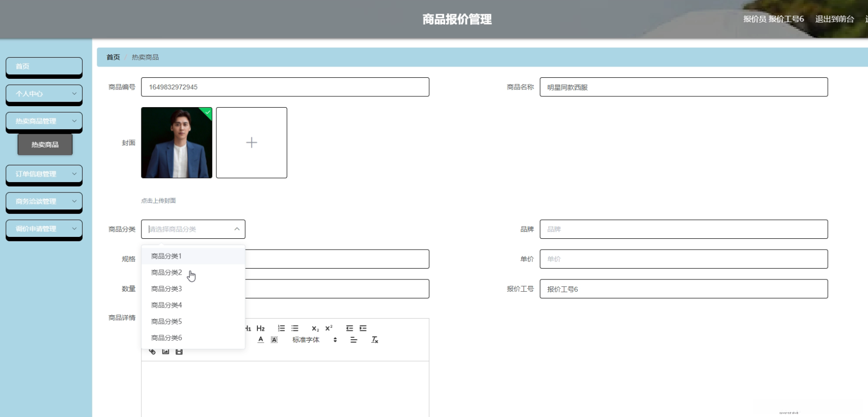Viewport: 868px width, 417px height.
Task: Choose 商品分类2 from dropdown list
Action: point(193,272)
